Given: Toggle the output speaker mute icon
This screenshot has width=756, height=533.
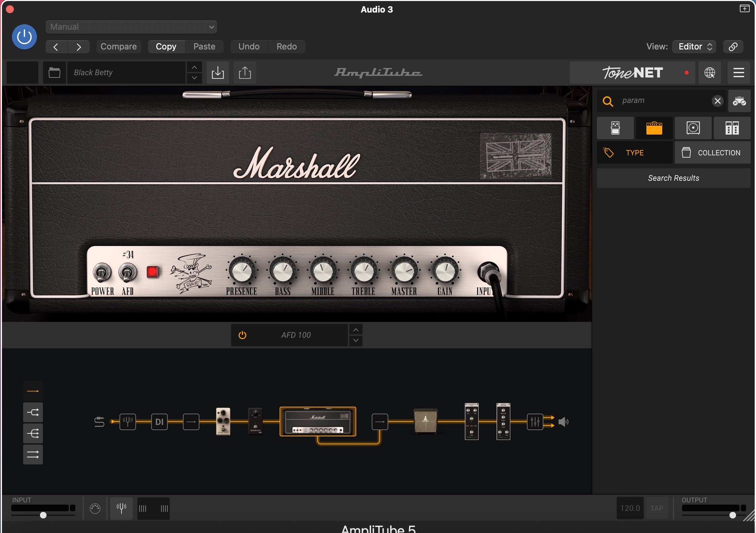Looking at the screenshot, I should 563,422.
